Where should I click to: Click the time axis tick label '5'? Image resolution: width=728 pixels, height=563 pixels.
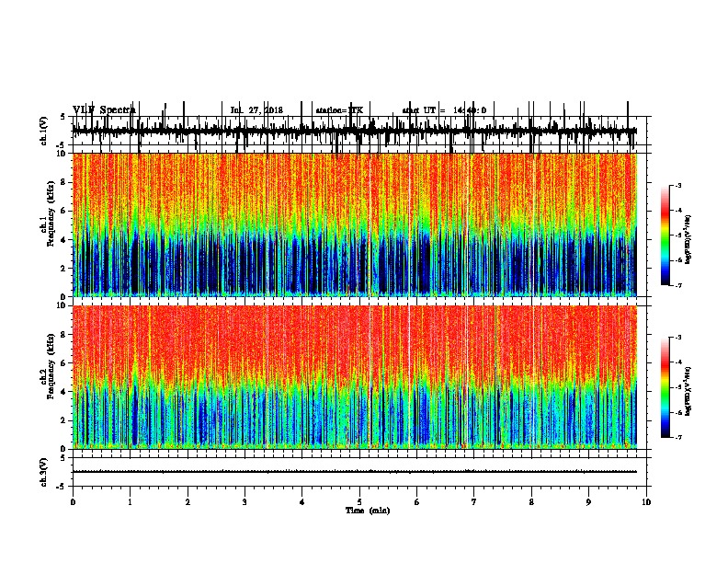(x=359, y=502)
